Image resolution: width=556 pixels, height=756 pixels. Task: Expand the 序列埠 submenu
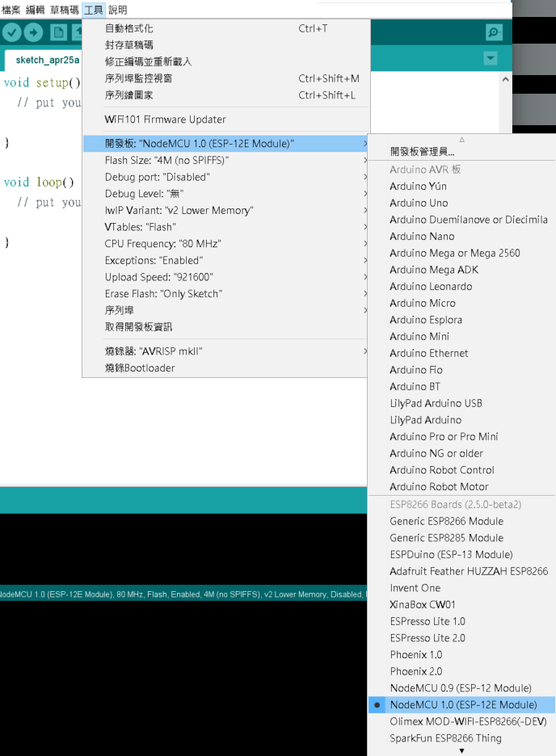pos(226,310)
